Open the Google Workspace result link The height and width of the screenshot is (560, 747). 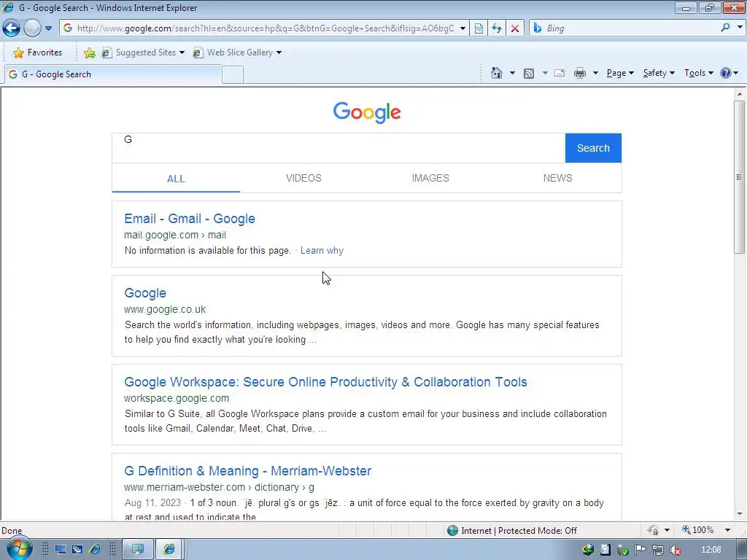[x=325, y=382]
